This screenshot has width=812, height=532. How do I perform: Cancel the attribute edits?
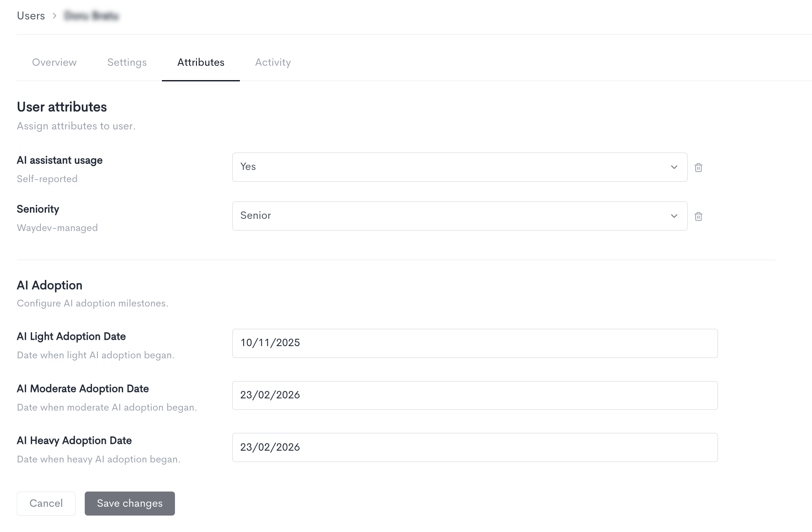pyautogui.click(x=46, y=503)
